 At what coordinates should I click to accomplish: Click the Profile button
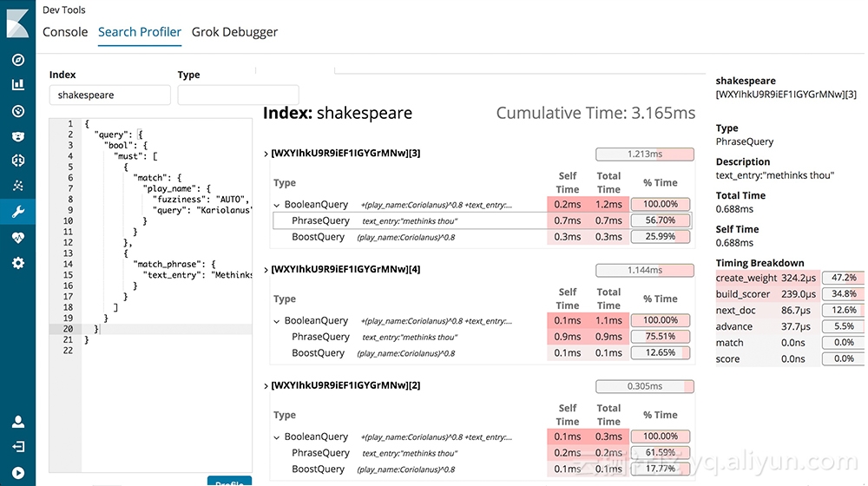click(x=230, y=481)
